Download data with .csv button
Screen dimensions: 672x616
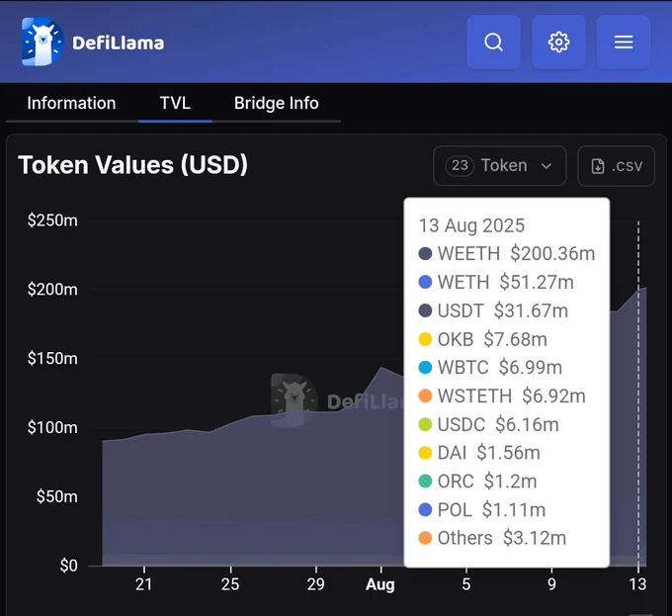(616, 166)
